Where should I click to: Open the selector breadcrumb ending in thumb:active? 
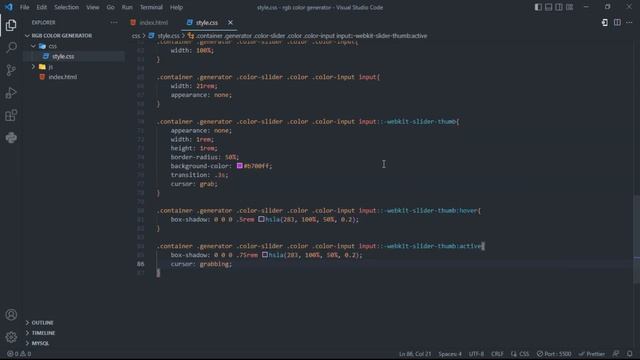coord(311,36)
